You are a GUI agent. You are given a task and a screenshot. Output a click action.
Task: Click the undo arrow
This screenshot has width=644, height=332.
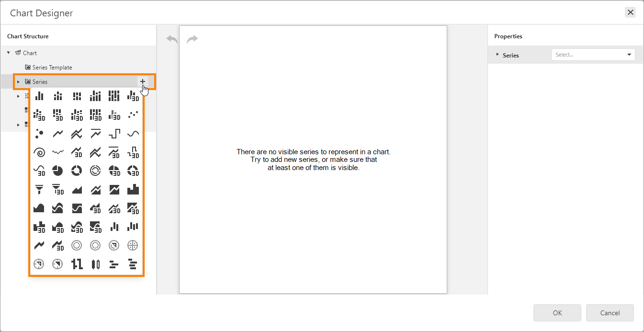tap(172, 39)
